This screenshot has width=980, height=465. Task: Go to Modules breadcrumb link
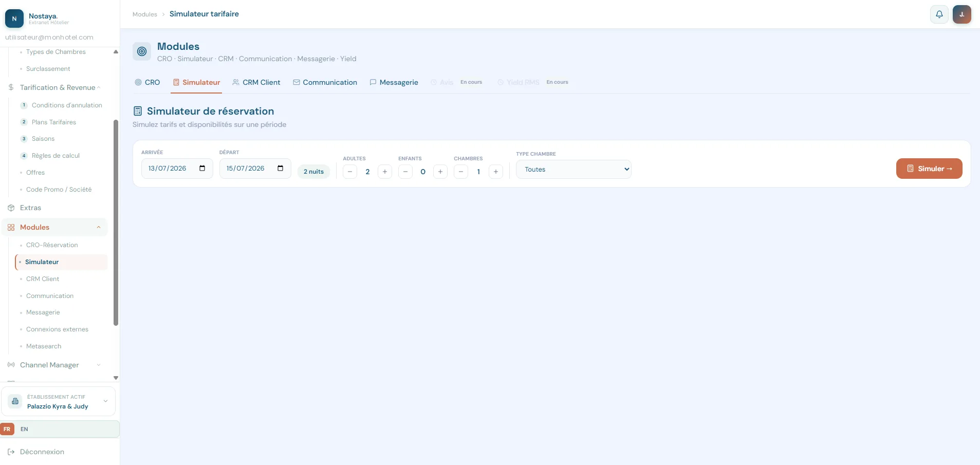145,14
